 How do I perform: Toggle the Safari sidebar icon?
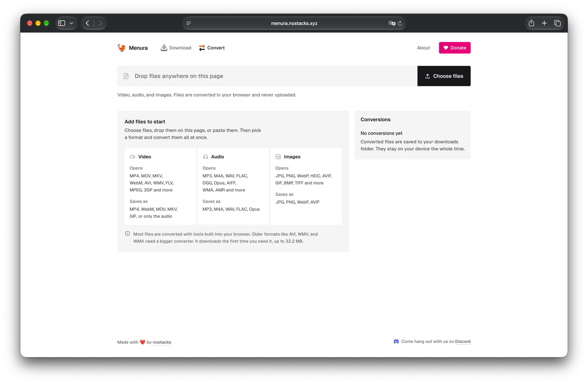coord(62,23)
